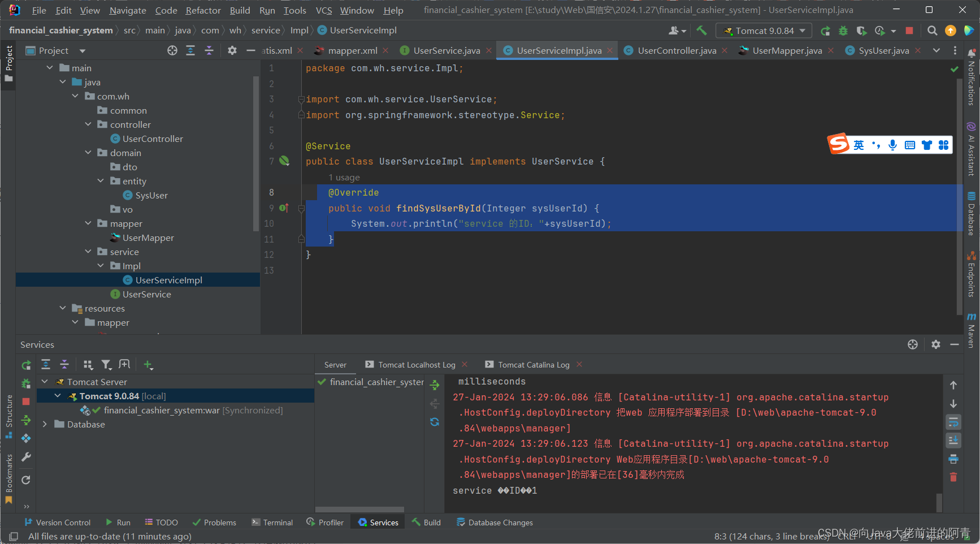The height and width of the screenshot is (544, 980).
Task: Stop Tomcat using the red stop icon
Action: coord(909,31)
